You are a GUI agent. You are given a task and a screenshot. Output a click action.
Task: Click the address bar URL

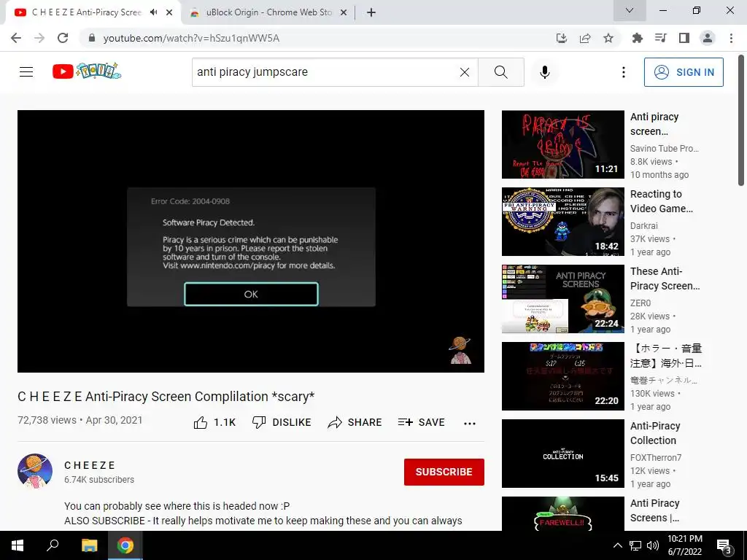pos(191,38)
